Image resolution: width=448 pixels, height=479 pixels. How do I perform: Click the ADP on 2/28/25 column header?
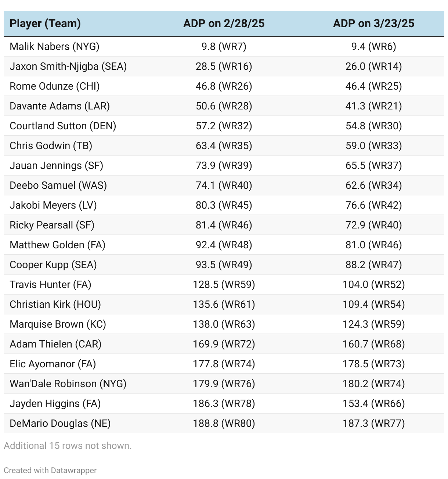[224, 24]
